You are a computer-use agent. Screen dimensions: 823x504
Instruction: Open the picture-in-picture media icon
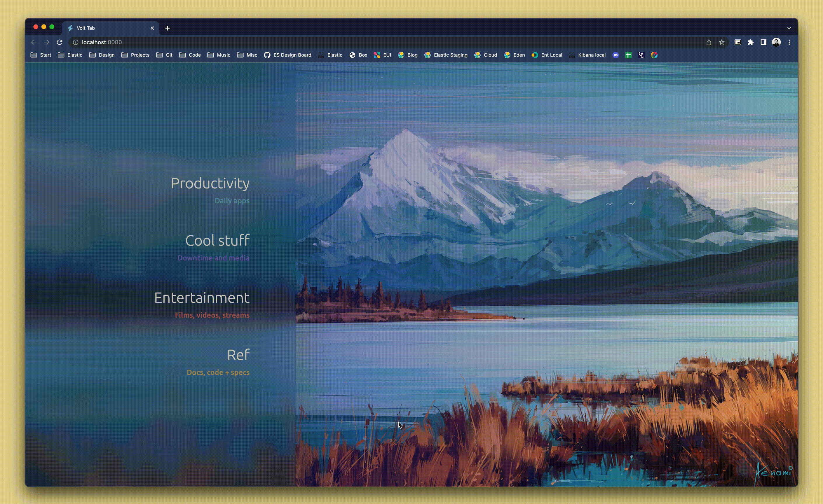[738, 42]
